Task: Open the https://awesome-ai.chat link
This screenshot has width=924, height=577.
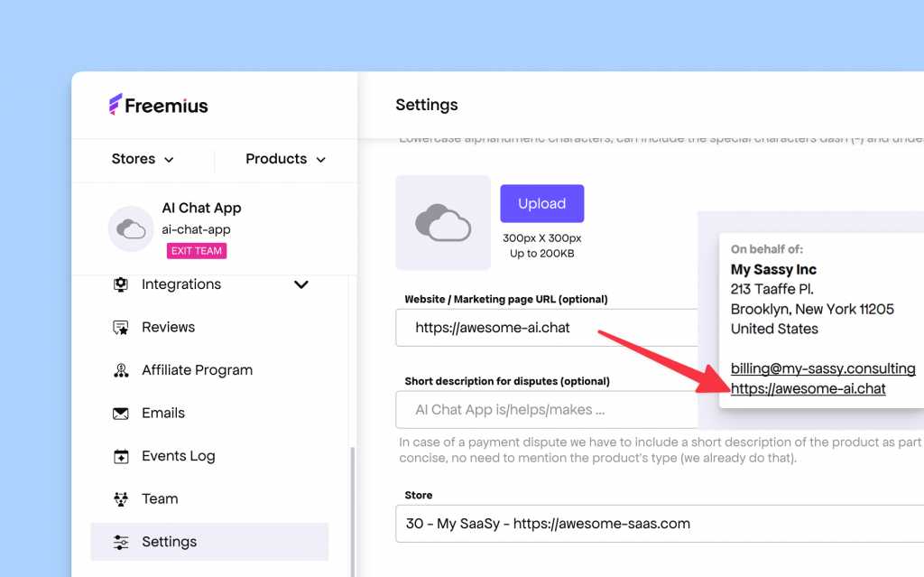Action: click(808, 388)
